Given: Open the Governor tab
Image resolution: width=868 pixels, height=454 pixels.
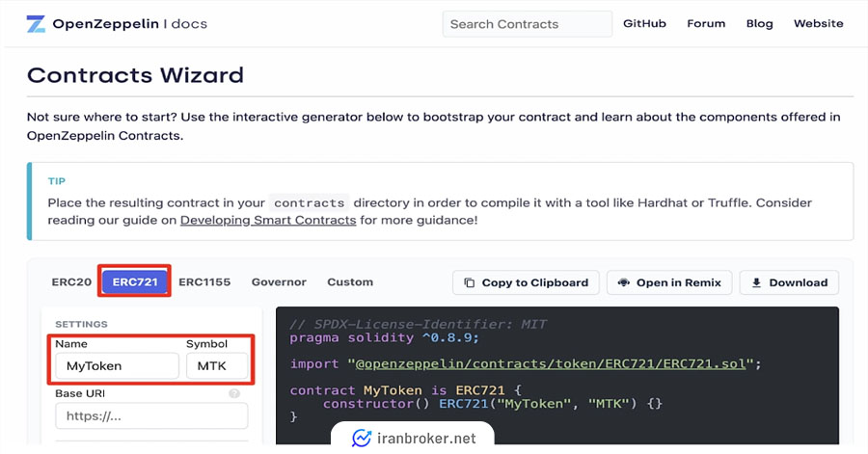Looking at the screenshot, I should tap(279, 282).
